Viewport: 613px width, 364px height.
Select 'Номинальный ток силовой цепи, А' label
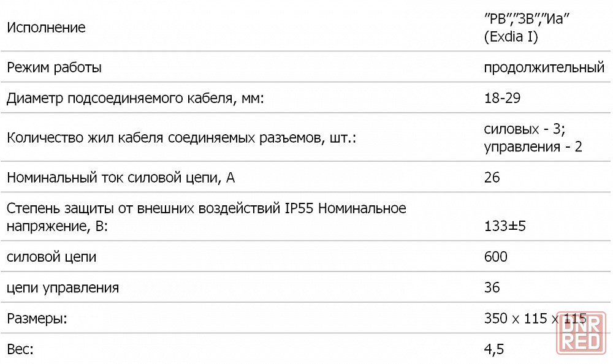point(121,178)
